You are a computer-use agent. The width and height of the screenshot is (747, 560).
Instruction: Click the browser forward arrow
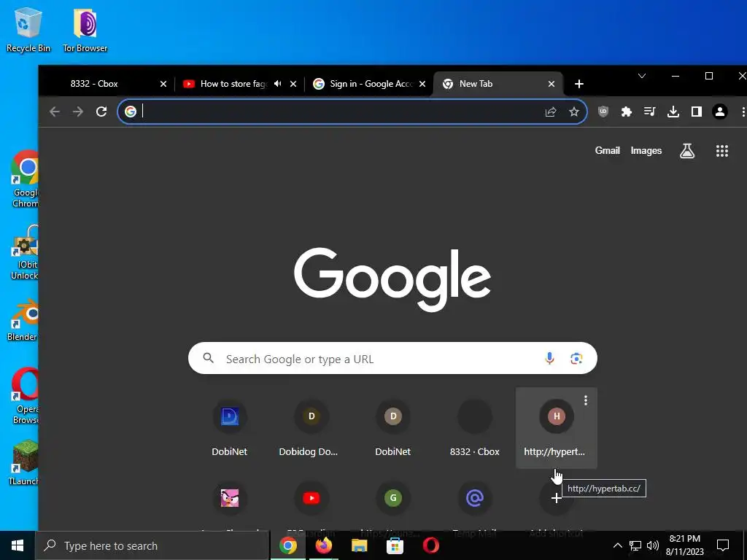click(78, 112)
